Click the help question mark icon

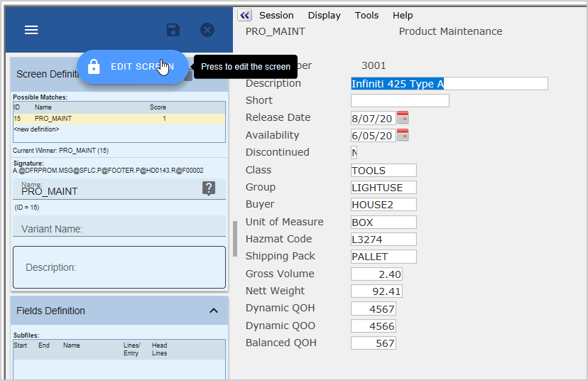click(x=208, y=188)
